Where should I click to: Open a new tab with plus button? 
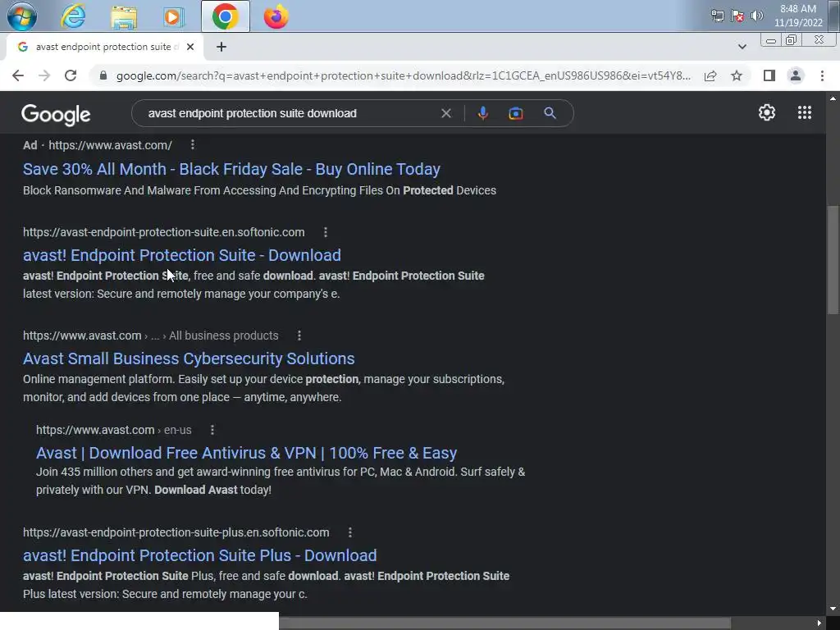point(221,47)
